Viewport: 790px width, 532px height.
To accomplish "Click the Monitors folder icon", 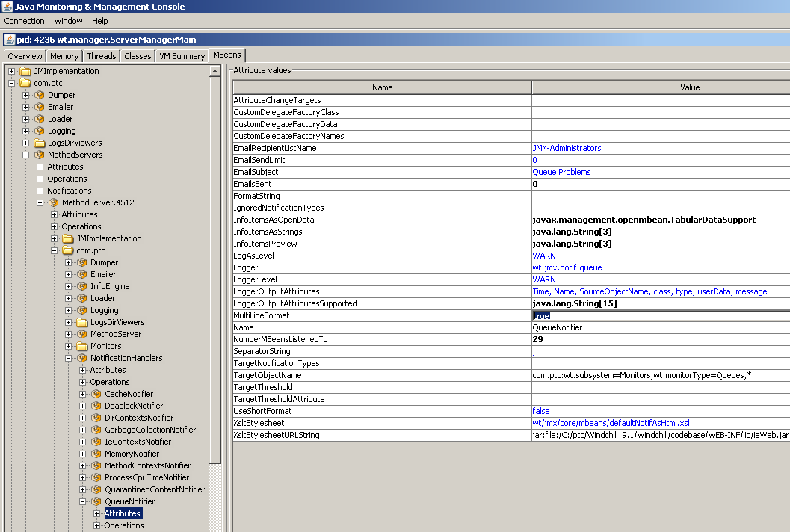I will (x=82, y=346).
